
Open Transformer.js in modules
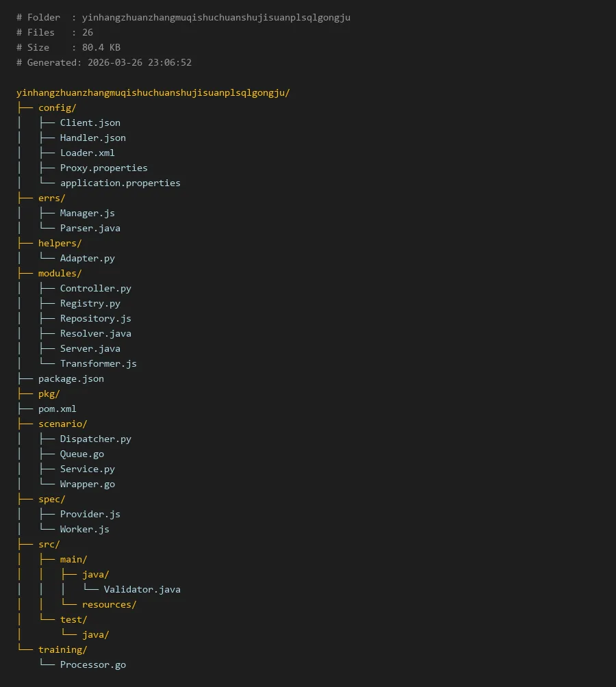click(x=98, y=364)
